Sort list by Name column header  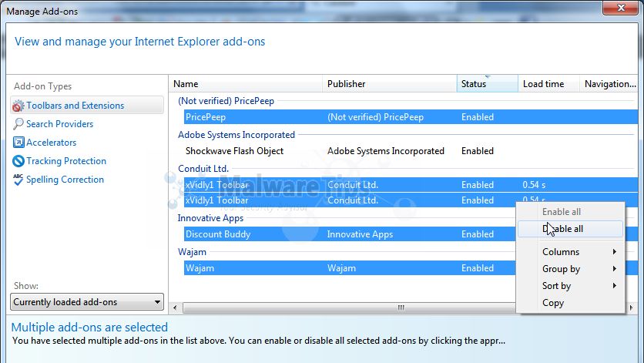tap(245, 84)
